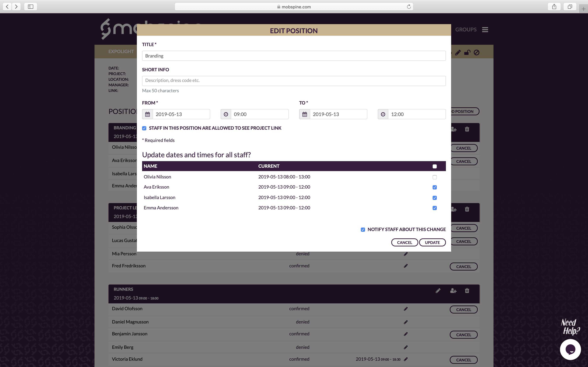Uncheck the Ava Eriksson row checkbox
This screenshot has height=367, width=588.
tap(435, 187)
